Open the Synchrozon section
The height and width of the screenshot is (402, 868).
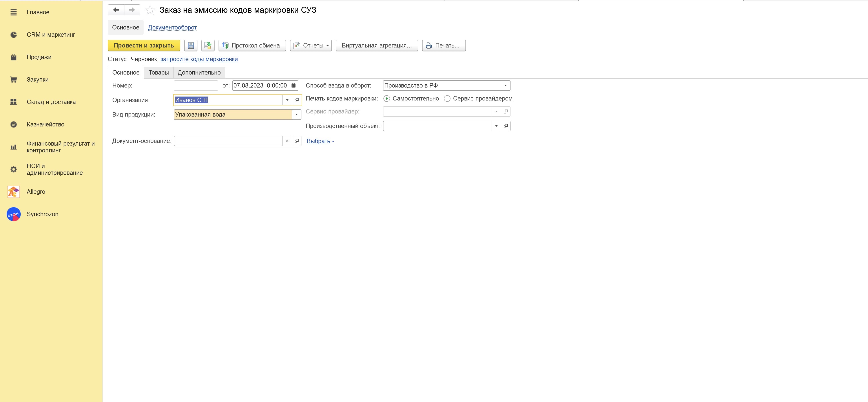pyautogui.click(x=42, y=214)
